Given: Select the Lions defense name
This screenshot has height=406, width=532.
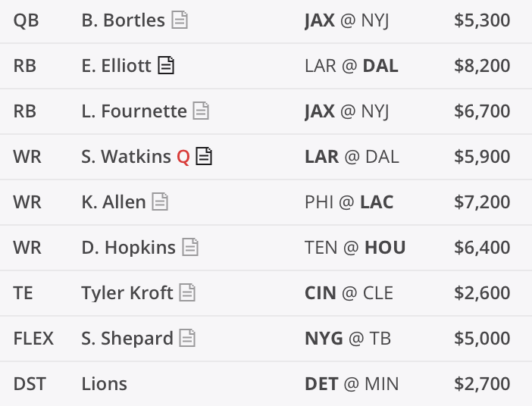Looking at the screenshot, I should 104,384.
